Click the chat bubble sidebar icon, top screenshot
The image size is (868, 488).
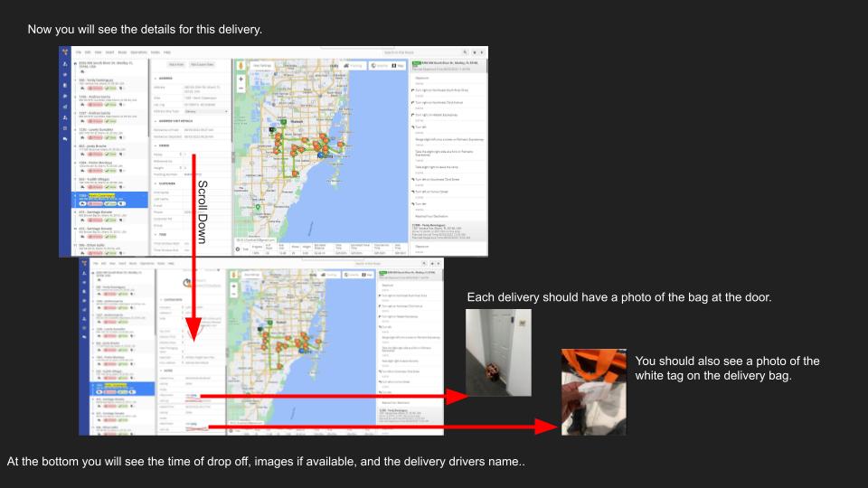click(x=65, y=139)
